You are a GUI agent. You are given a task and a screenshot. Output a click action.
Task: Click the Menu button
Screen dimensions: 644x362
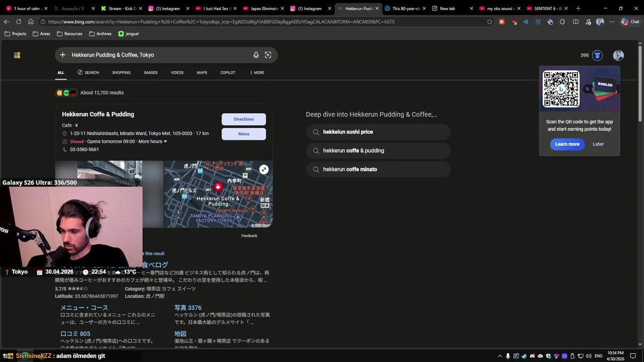(244, 134)
